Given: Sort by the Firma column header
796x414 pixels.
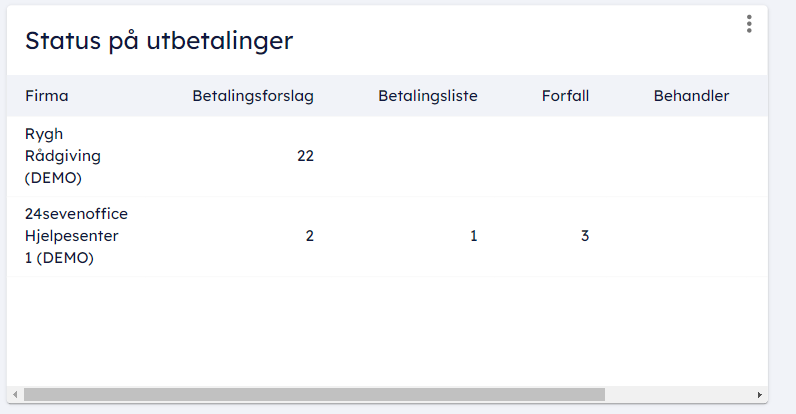Looking at the screenshot, I should (47, 96).
